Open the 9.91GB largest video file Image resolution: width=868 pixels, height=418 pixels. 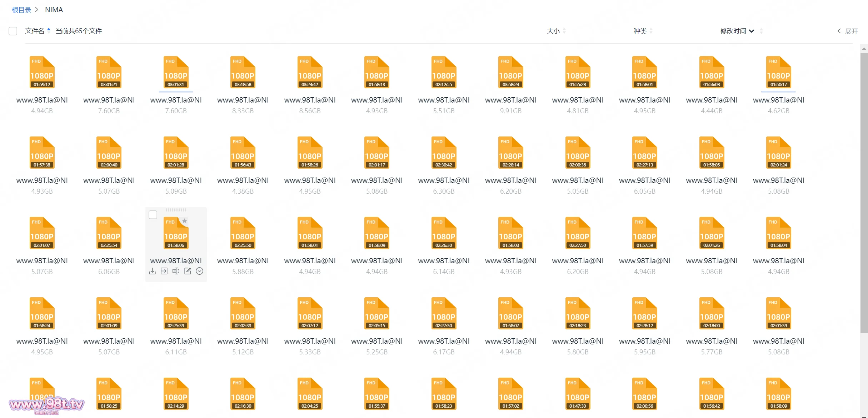tap(510, 100)
